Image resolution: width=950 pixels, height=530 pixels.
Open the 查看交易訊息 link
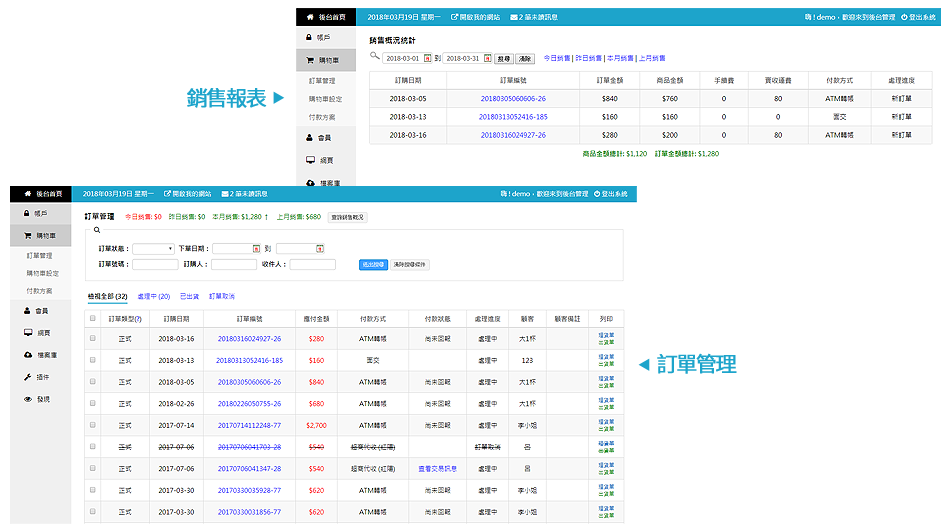click(x=437, y=468)
